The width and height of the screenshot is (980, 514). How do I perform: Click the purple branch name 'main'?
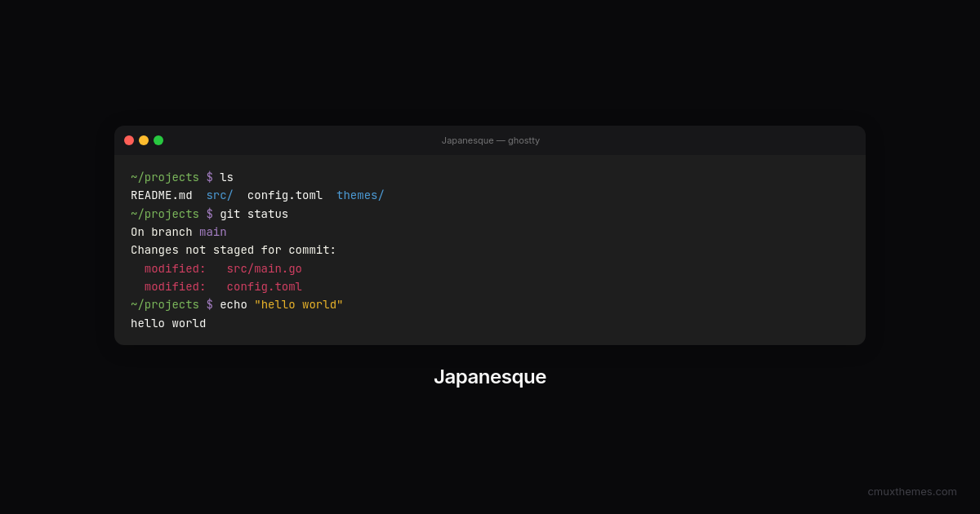pos(213,233)
